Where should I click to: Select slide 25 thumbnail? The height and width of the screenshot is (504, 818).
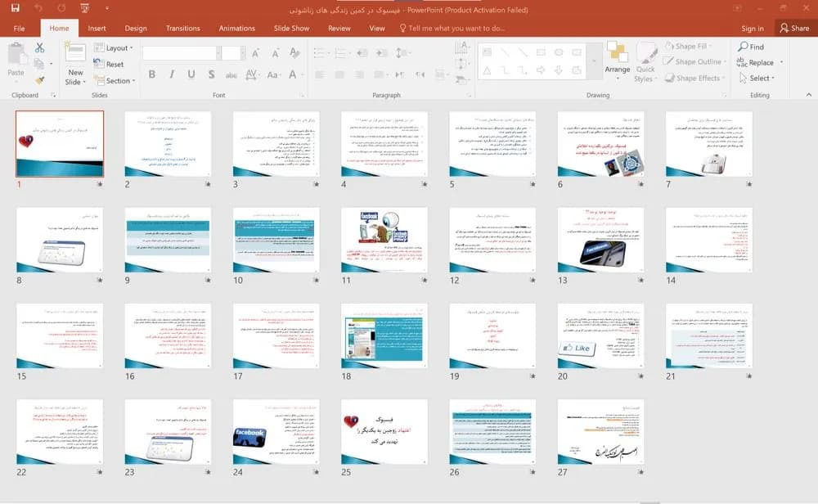click(x=384, y=431)
